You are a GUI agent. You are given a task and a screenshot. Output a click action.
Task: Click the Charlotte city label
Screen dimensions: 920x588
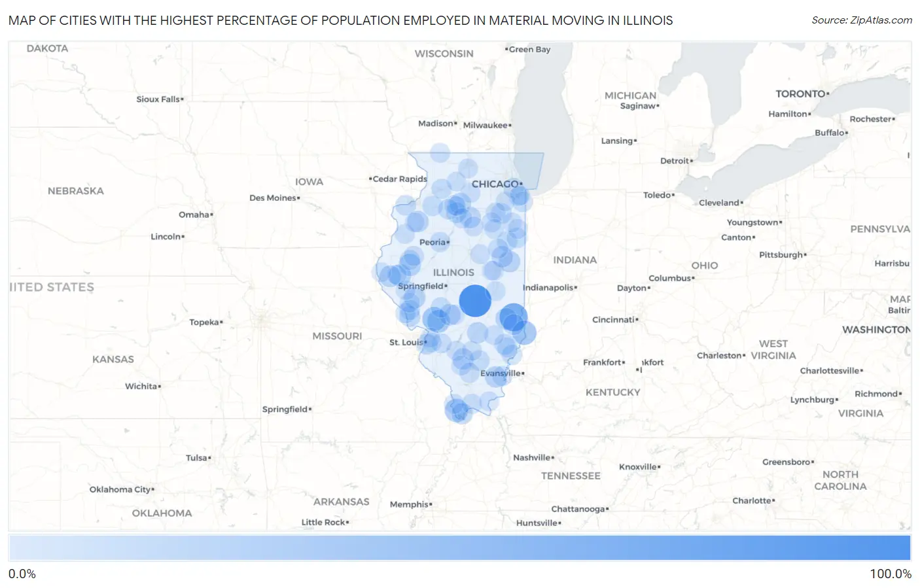(x=752, y=500)
